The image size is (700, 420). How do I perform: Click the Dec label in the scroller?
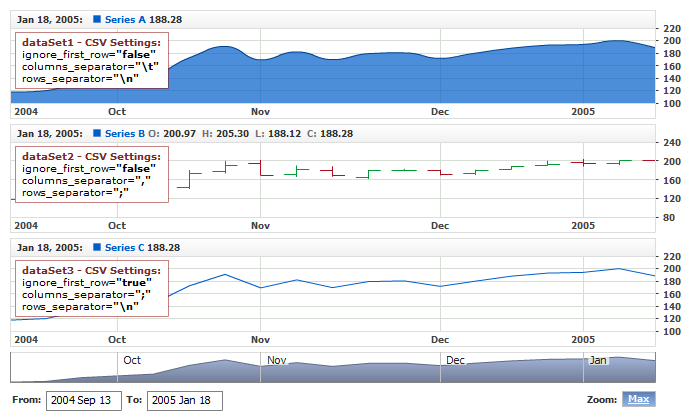pyautogui.click(x=455, y=360)
